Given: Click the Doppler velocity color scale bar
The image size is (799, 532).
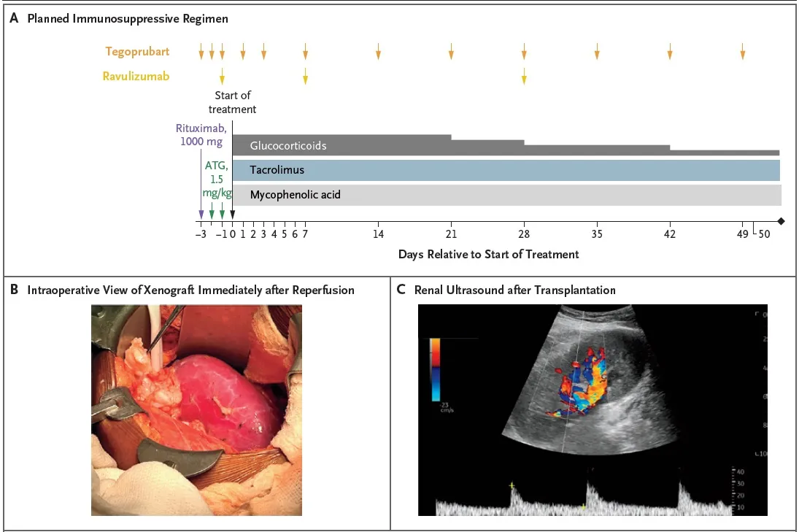Looking at the screenshot, I should (x=434, y=369).
